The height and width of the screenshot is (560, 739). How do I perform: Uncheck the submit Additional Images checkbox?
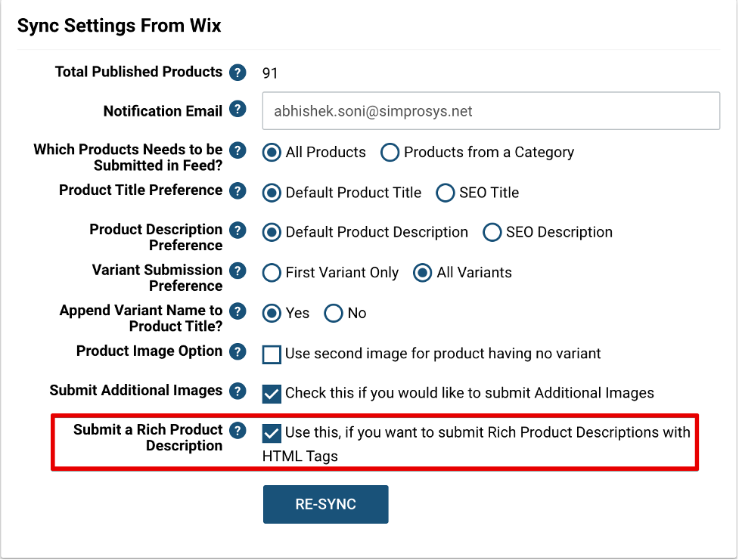(272, 394)
